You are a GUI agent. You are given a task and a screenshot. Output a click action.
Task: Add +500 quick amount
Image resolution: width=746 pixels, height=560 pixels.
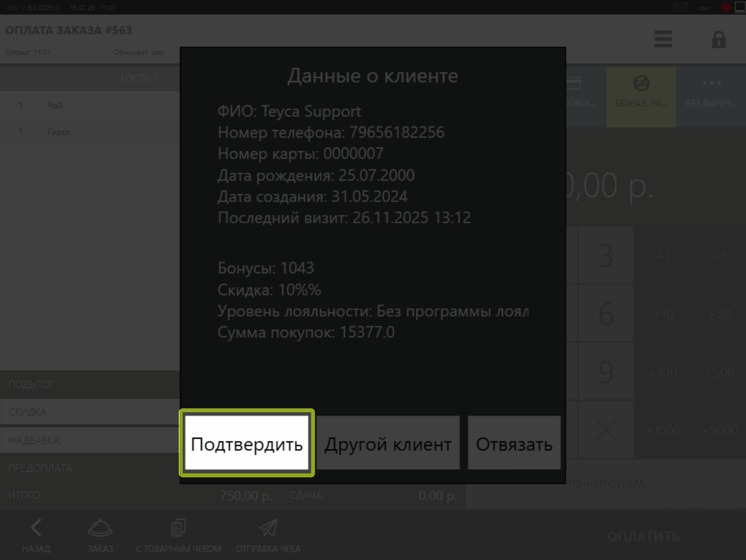pyautogui.click(x=719, y=372)
